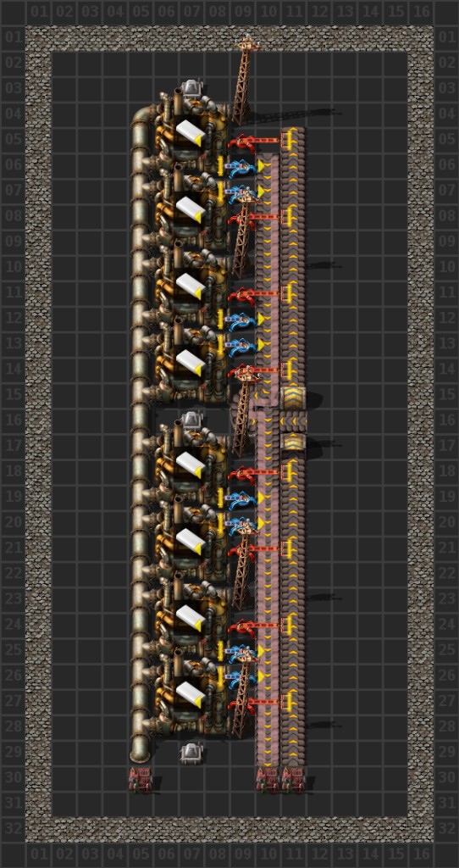
Task: Click the grey lamp in grid row 29
Action: point(191,753)
